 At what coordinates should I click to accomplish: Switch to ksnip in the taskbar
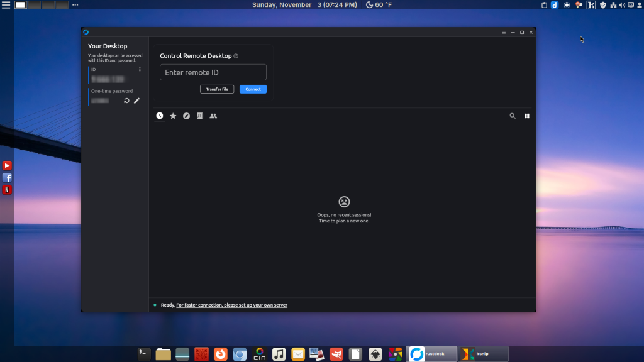click(x=482, y=354)
